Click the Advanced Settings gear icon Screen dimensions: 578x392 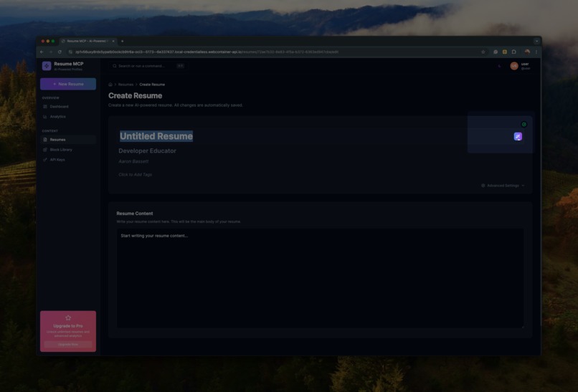pyautogui.click(x=483, y=186)
